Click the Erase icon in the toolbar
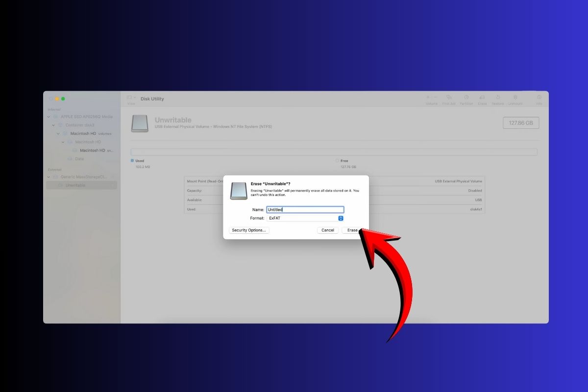The image size is (588, 392). [x=482, y=98]
